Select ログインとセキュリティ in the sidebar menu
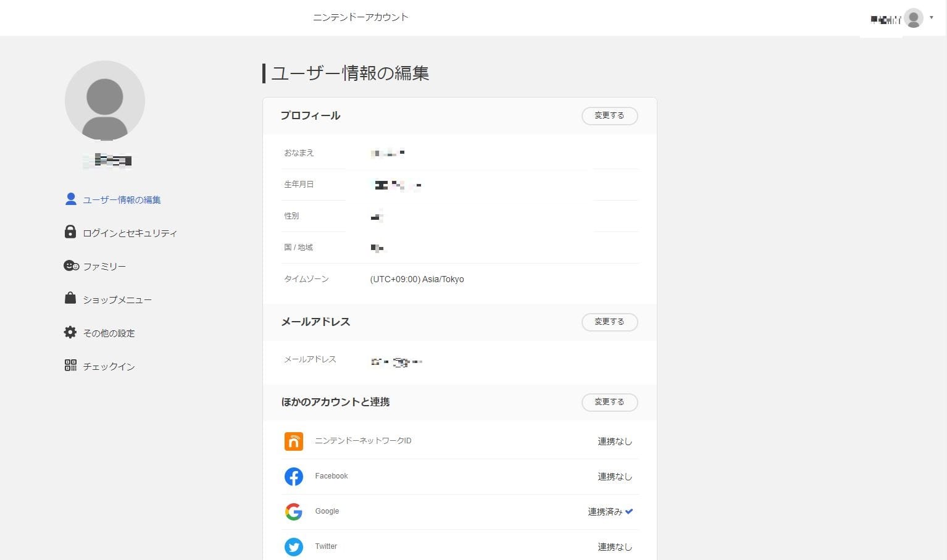The width and height of the screenshot is (947, 560). pos(130,233)
